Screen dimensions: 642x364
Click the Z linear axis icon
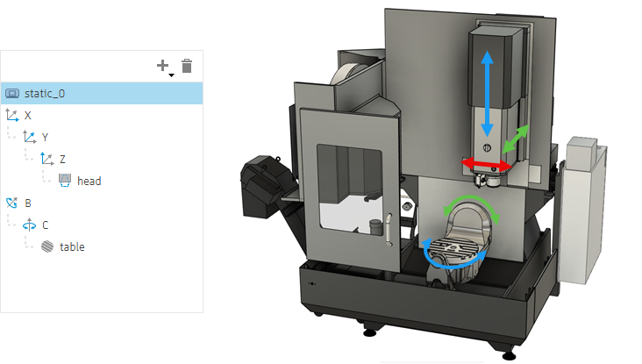47,159
